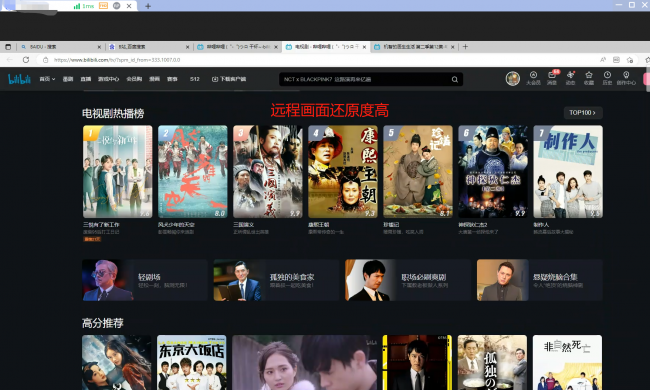
Task: Click the site info lock icon
Action: 46,60
